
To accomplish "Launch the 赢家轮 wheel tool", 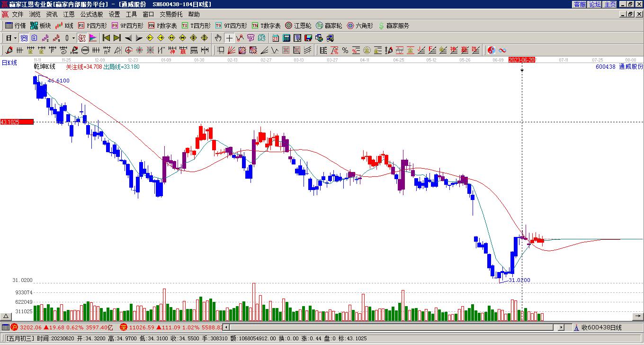I will pos(329,26).
